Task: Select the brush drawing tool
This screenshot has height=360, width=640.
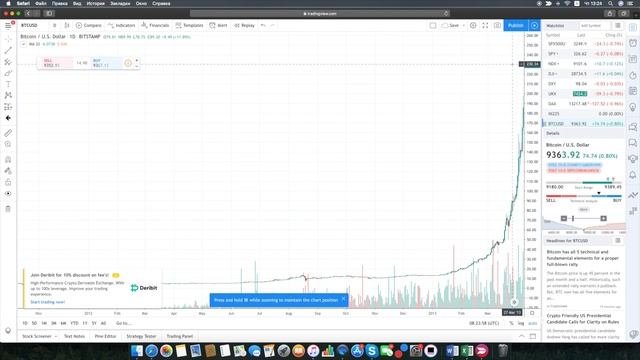Action: point(8,73)
